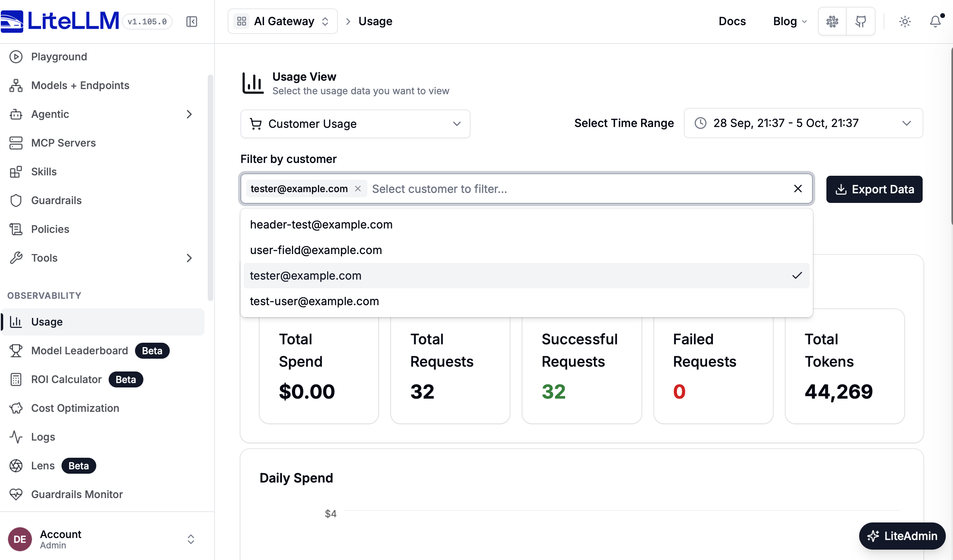Open the GitHub repository icon

pos(861,22)
